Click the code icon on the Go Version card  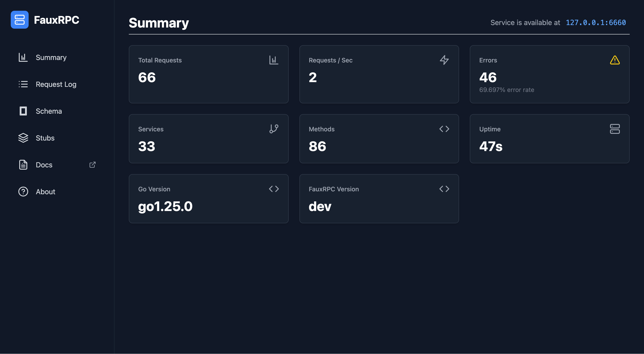coord(274,189)
